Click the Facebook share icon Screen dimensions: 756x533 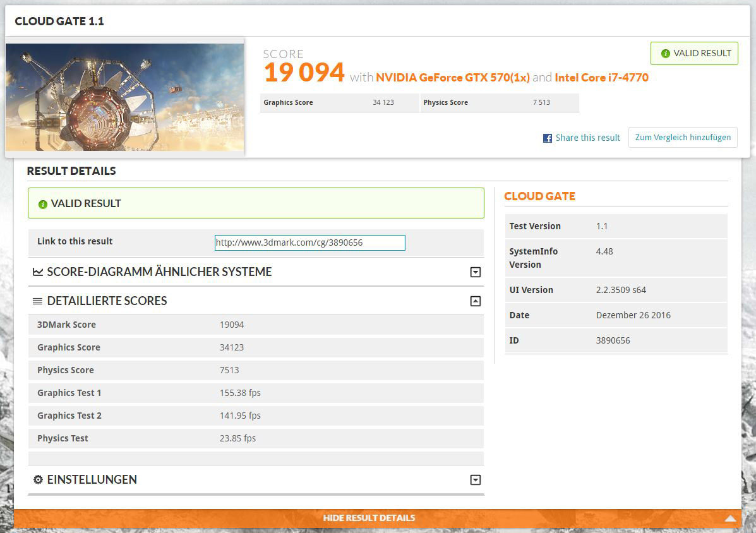tap(548, 138)
